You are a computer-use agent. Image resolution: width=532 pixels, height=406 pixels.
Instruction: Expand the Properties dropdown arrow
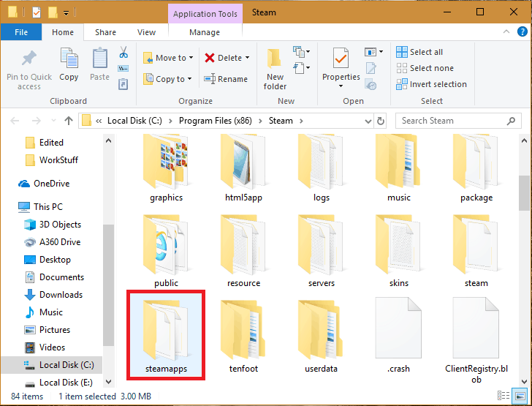[341, 86]
